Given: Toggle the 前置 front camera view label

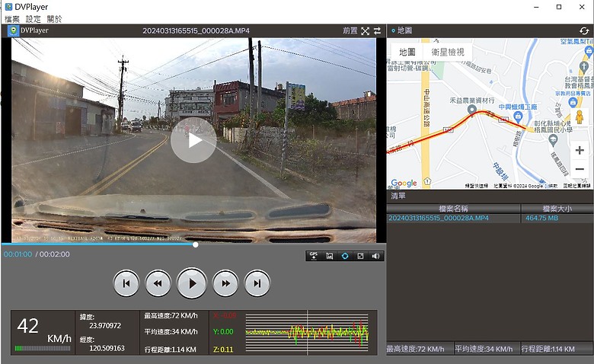Looking at the screenshot, I should [350, 30].
